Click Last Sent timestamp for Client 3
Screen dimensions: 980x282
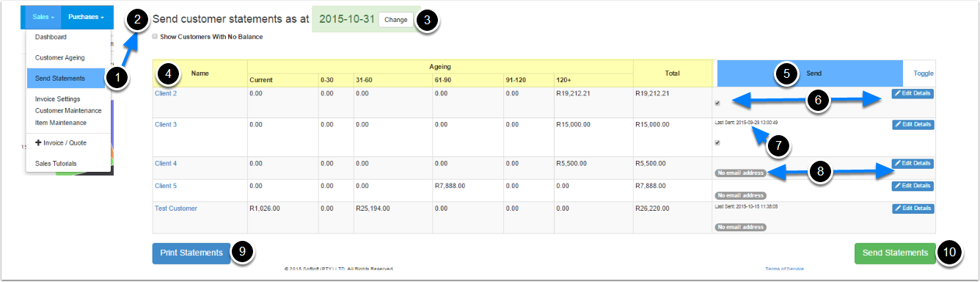coord(747,123)
